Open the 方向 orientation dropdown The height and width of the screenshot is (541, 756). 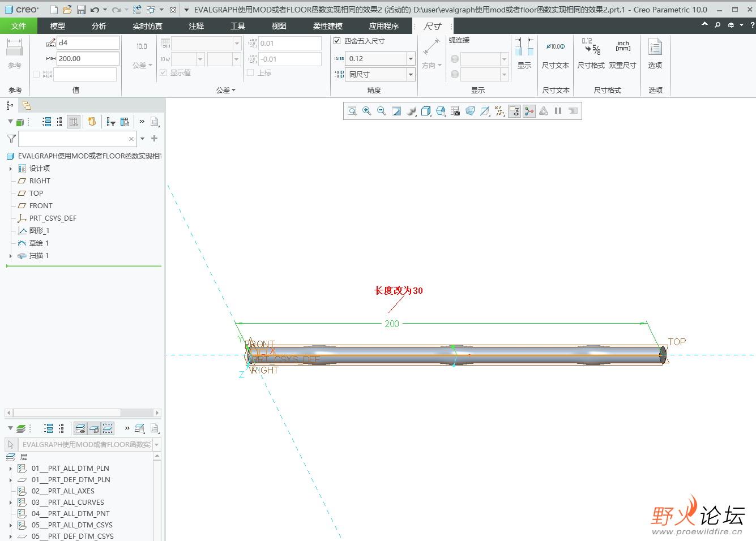[x=432, y=65]
